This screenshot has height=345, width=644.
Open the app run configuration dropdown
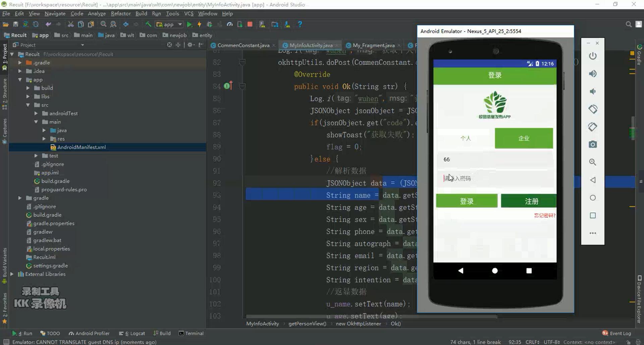(x=169, y=24)
